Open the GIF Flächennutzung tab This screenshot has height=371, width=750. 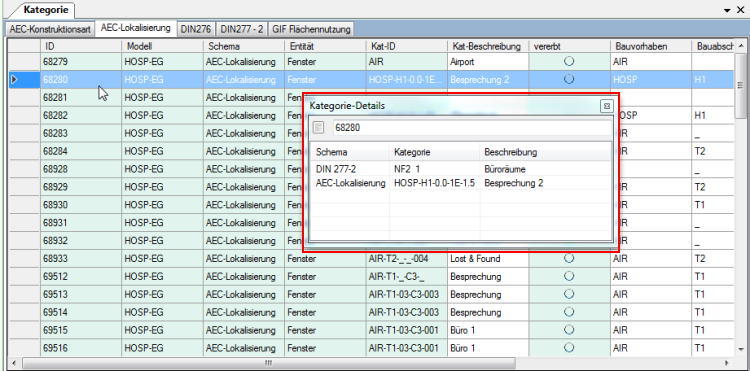coord(311,29)
